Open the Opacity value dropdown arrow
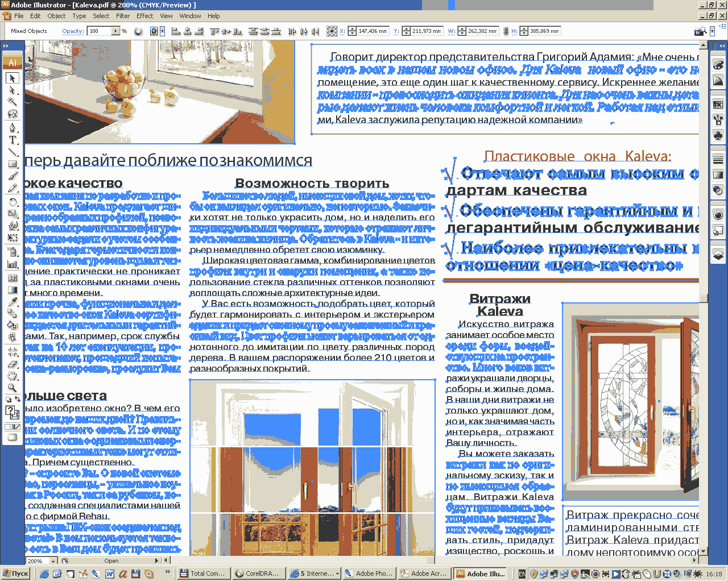Screen dimensions: 728x582 coord(115,31)
